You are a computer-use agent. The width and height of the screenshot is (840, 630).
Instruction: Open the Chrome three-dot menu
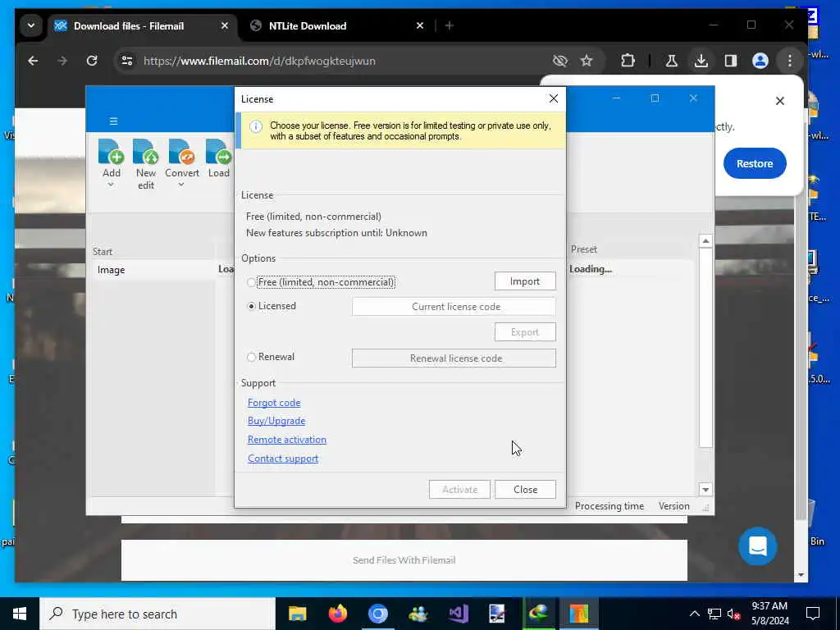pos(790,61)
